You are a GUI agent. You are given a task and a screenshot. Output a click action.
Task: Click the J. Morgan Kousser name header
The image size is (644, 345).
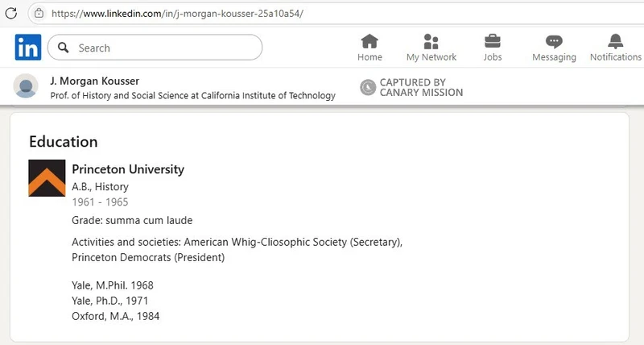tap(95, 81)
